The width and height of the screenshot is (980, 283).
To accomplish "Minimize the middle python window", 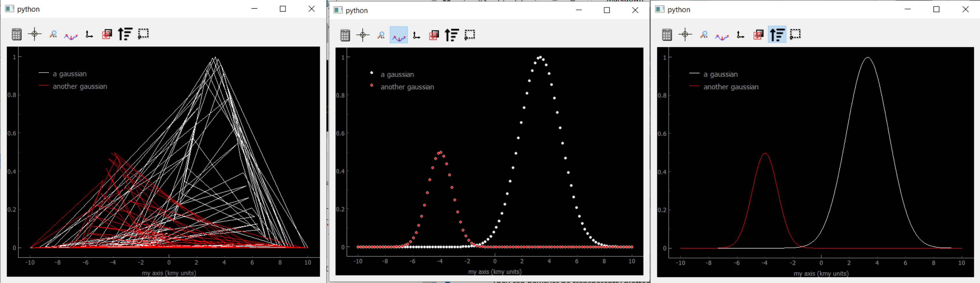I will coord(579,10).
